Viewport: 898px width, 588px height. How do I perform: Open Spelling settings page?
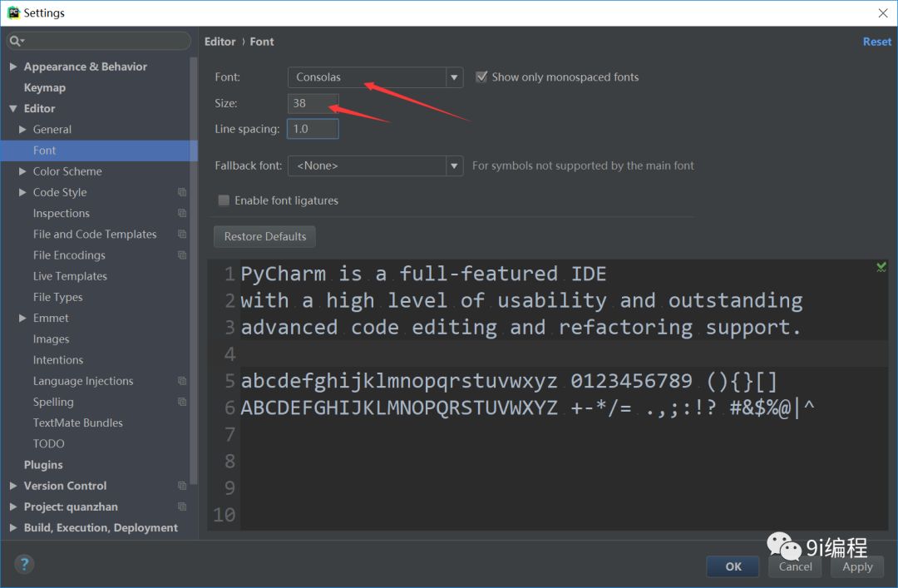53,402
